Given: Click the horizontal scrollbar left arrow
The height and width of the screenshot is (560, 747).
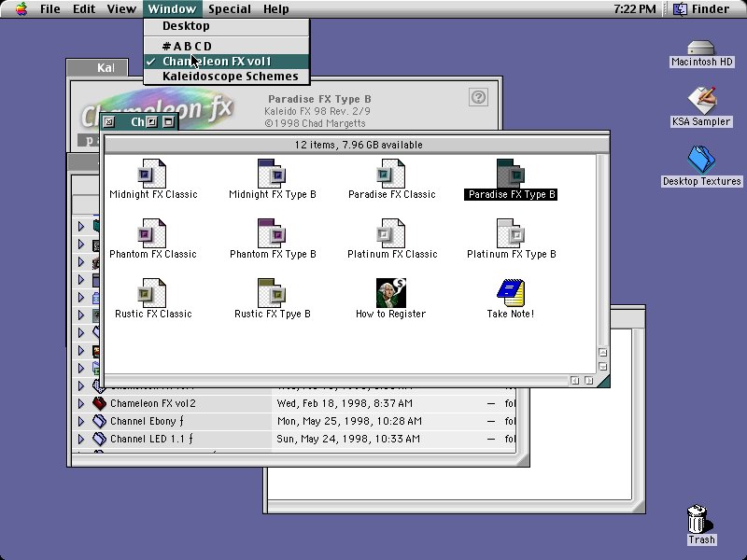Looking at the screenshot, I should tap(575, 381).
